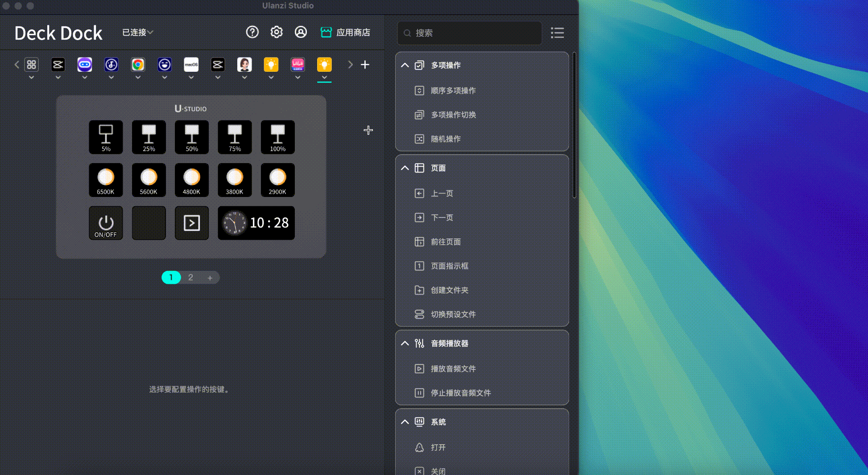
Task: Select the 5% brightness key
Action: (106, 137)
